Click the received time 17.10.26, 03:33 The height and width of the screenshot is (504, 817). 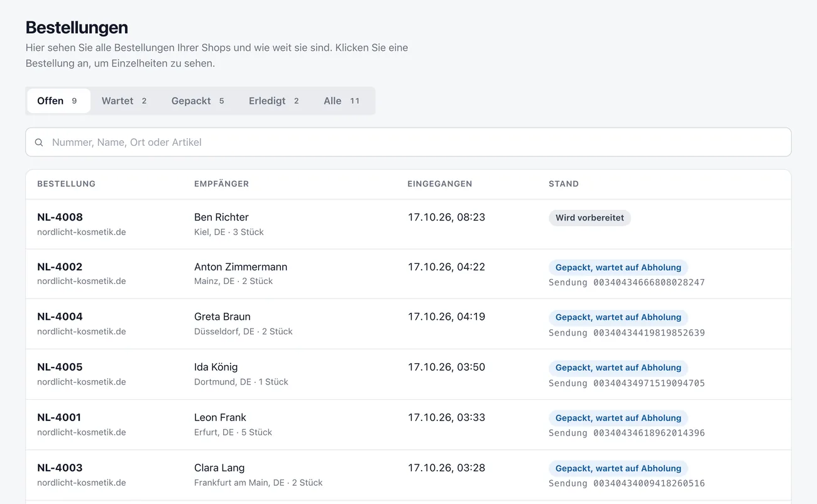pos(446,417)
